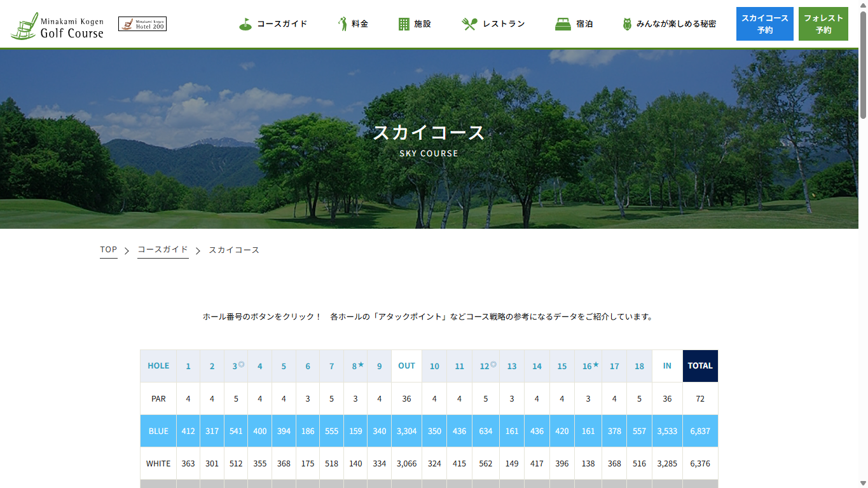868x488 pixels.
Task: Click the WHITE tee total 6,376
Action: [x=700, y=464]
